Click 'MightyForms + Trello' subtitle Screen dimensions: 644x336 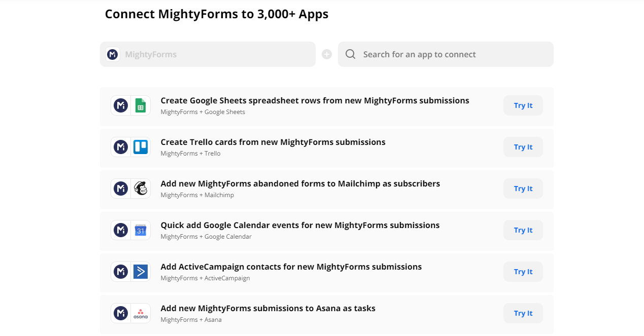click(x=191, y=154)
